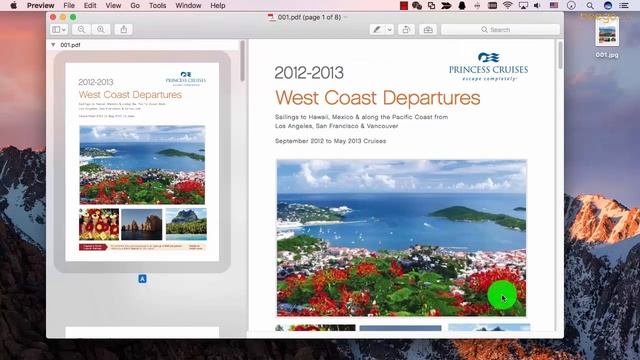Viewport: 640px width, 360px height.
Task: Collapse the 001.pdf disclosure triangle
Action: click(53, 45)
